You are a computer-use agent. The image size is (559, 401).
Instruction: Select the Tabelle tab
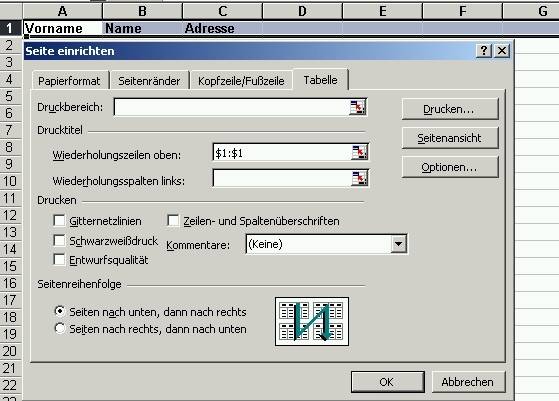pyautogui.click(x=320, y=80)
